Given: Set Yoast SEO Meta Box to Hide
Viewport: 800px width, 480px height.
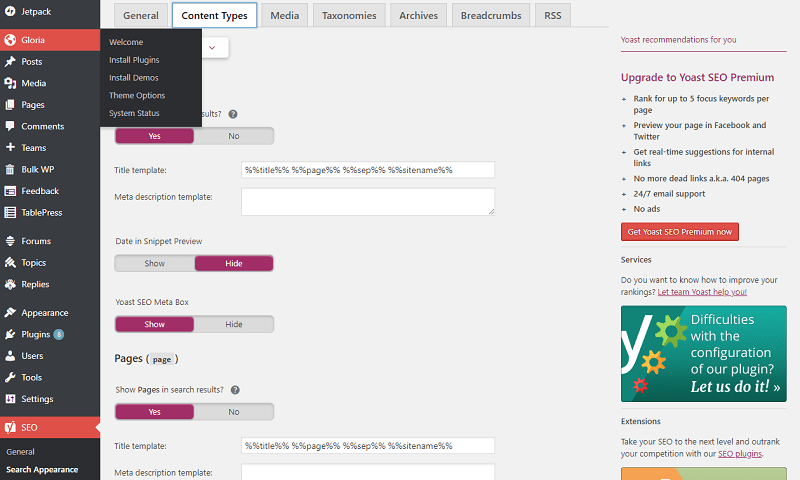Looking at the screenshot, I should (x=234, y=324).
